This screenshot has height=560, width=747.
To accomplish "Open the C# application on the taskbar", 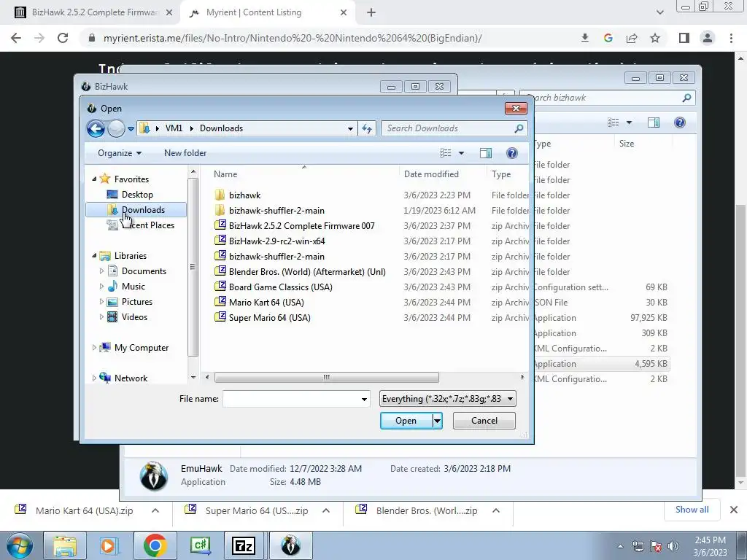I will 200,545.
